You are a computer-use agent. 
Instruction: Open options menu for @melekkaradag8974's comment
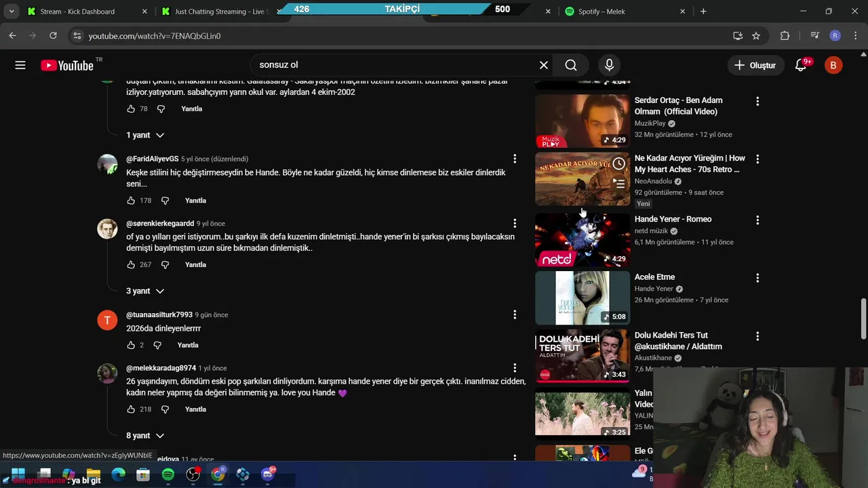515,368
